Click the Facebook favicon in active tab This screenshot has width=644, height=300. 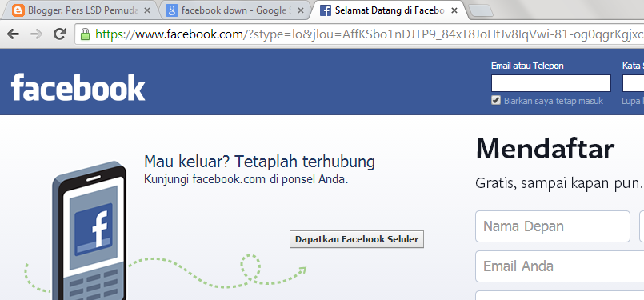coord(326,10)
